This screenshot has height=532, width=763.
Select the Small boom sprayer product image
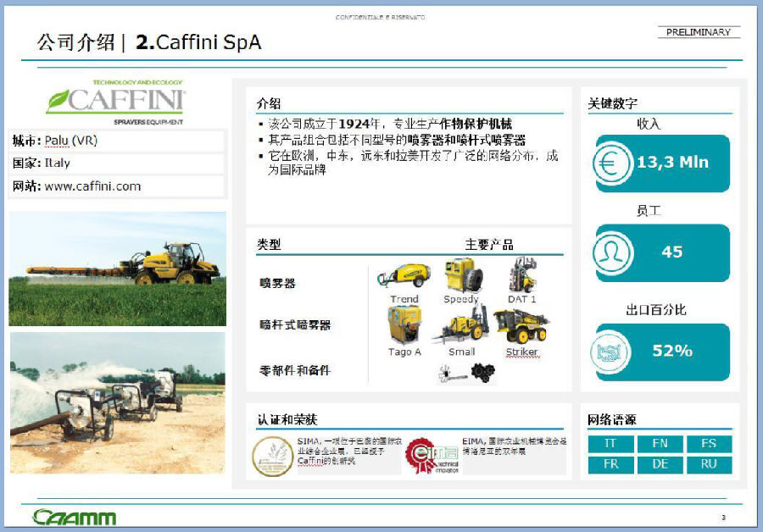pos(461,324)
